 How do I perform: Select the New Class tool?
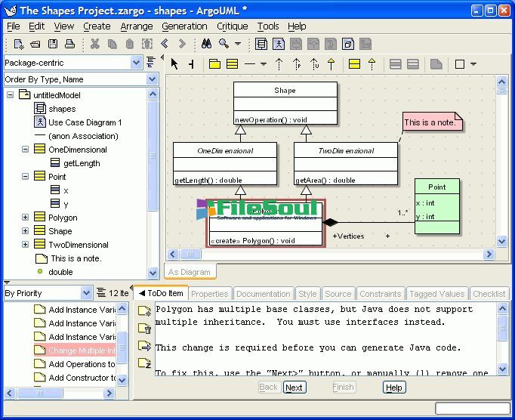point(232,64)
